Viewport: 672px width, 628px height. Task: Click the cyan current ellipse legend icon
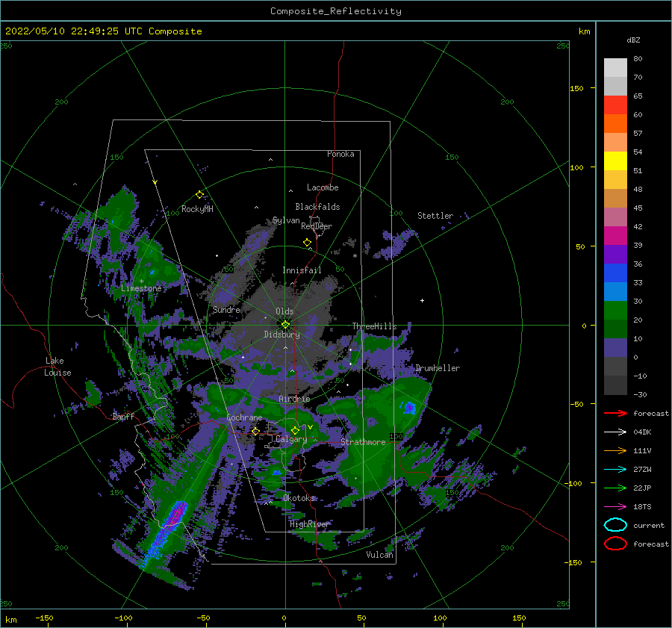point(615,525)
